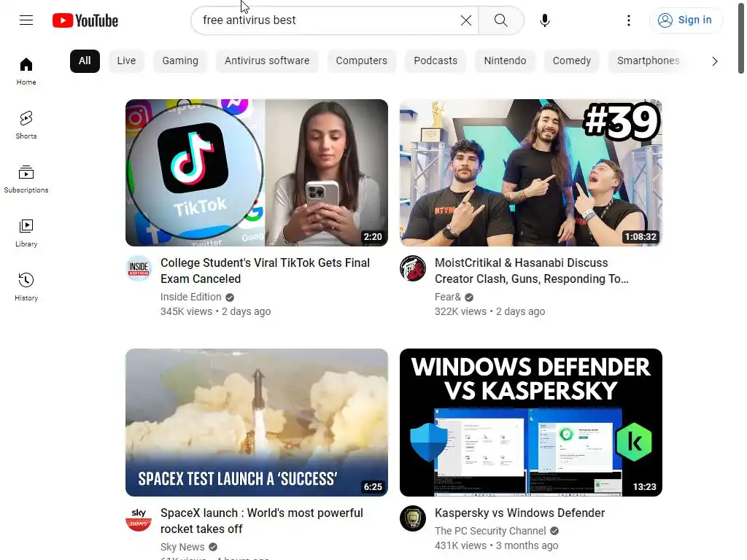Open the three-dot settings menu
Viewport: 747px width, 560px height.
(628, 20)
